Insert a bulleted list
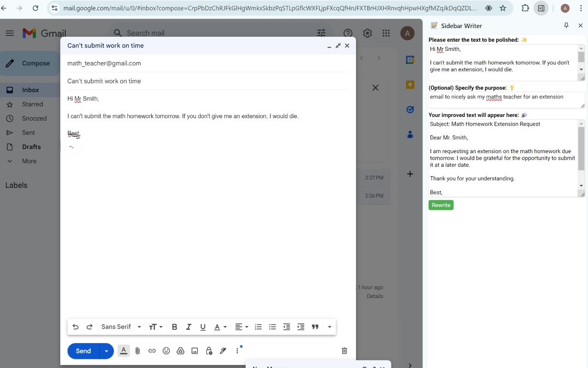The width and height of the screenshot is (588, 368). click(x=272, y=327)
